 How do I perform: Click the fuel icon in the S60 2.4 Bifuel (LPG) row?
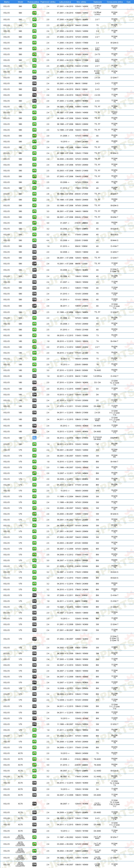pyautogui.click(x=34, y=6)
